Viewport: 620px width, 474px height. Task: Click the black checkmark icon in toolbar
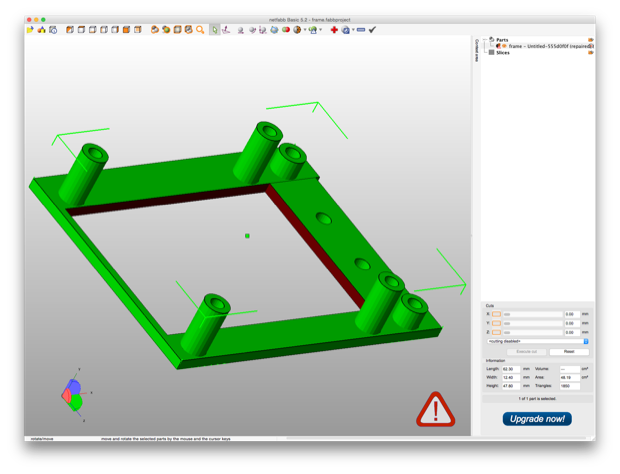[x=372, y=30]
